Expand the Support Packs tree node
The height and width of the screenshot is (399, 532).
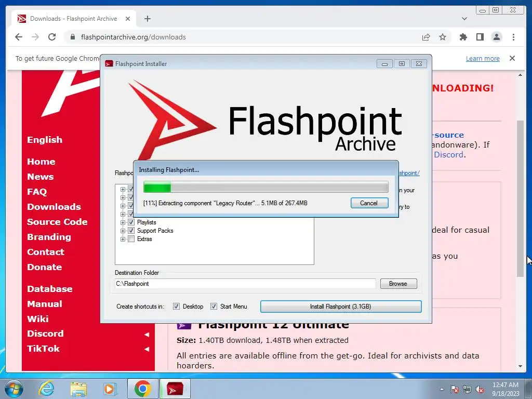click(123, 231)
